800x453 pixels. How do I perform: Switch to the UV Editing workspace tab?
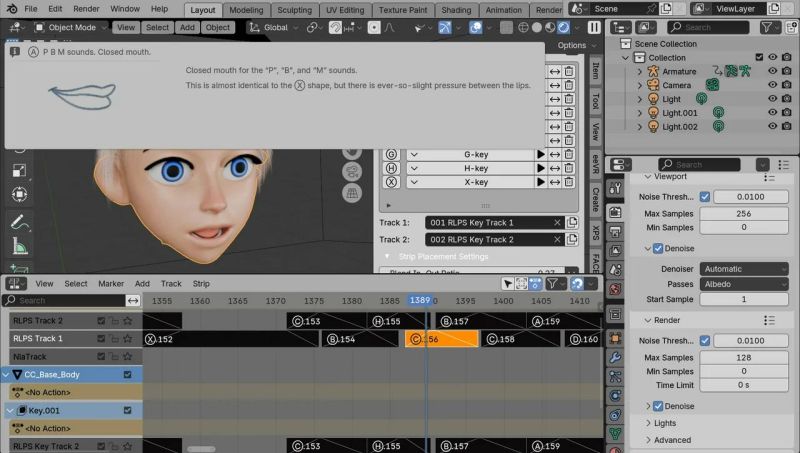point(345,10)
